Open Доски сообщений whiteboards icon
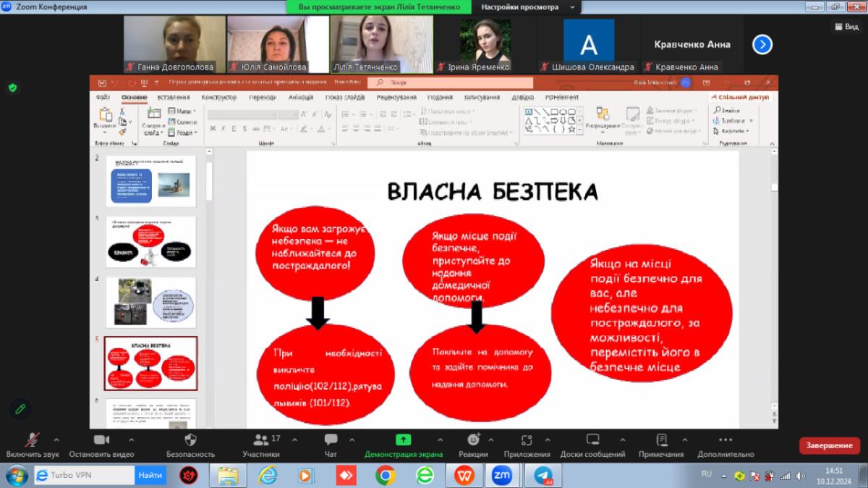Image resolution: width=868 pixels, height=488 pixels. [x=592, y=440]
